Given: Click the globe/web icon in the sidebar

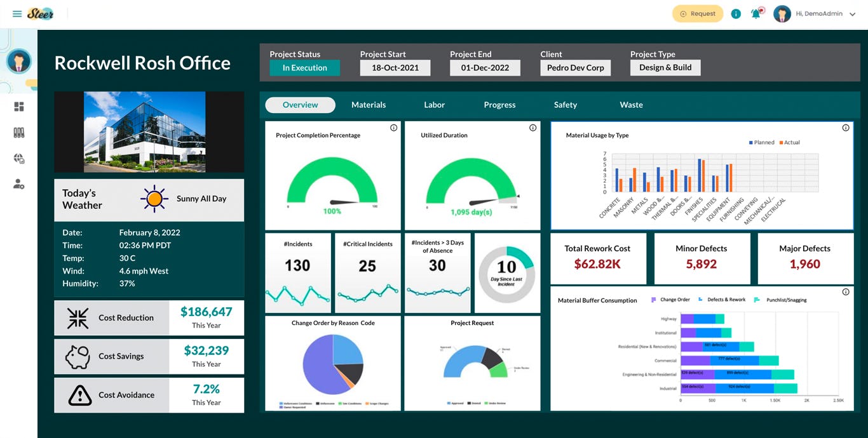Looking at the screenshot, I should pos(18,158).
